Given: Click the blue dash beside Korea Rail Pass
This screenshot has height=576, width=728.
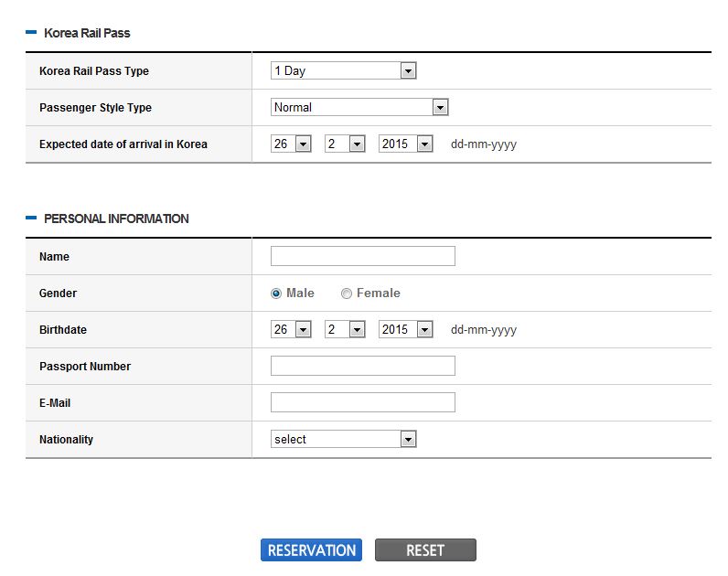Looking at the screenshot, I should pyautogui.click(x=31, y=32).
